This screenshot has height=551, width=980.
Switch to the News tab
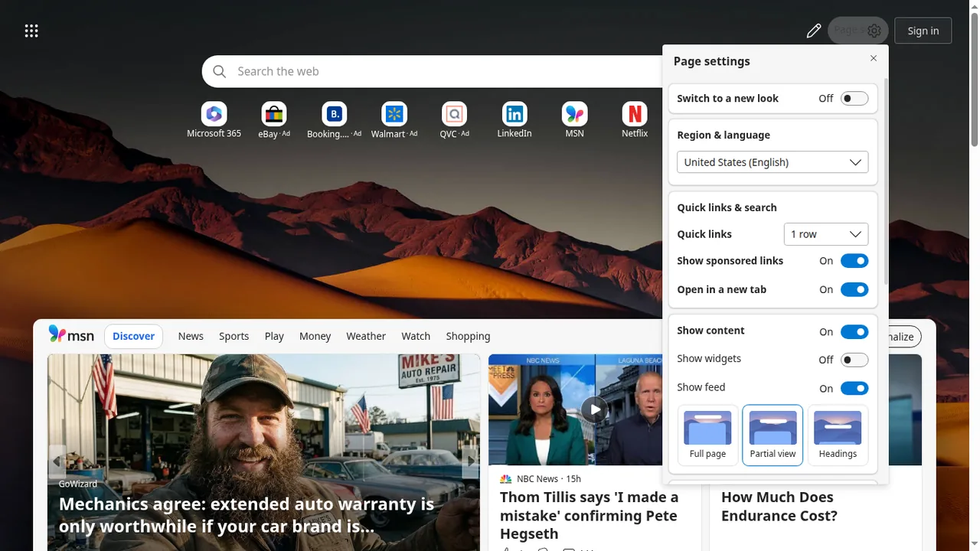[191, 336]
